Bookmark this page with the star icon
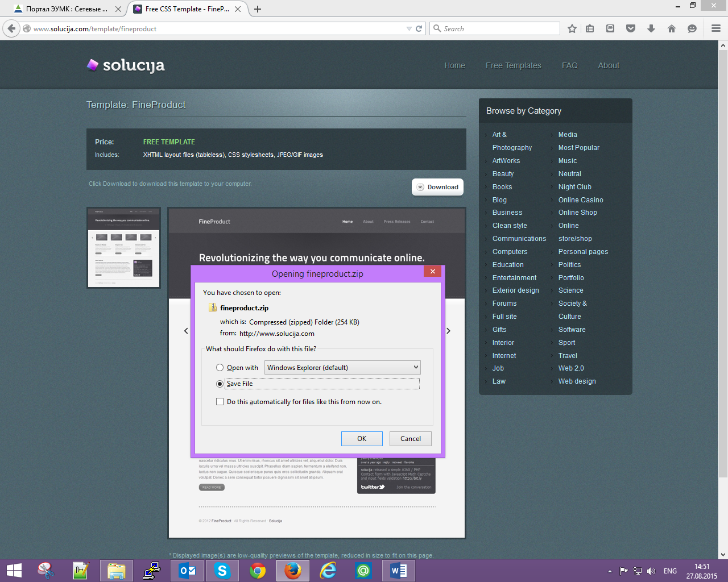 (572, 28)
